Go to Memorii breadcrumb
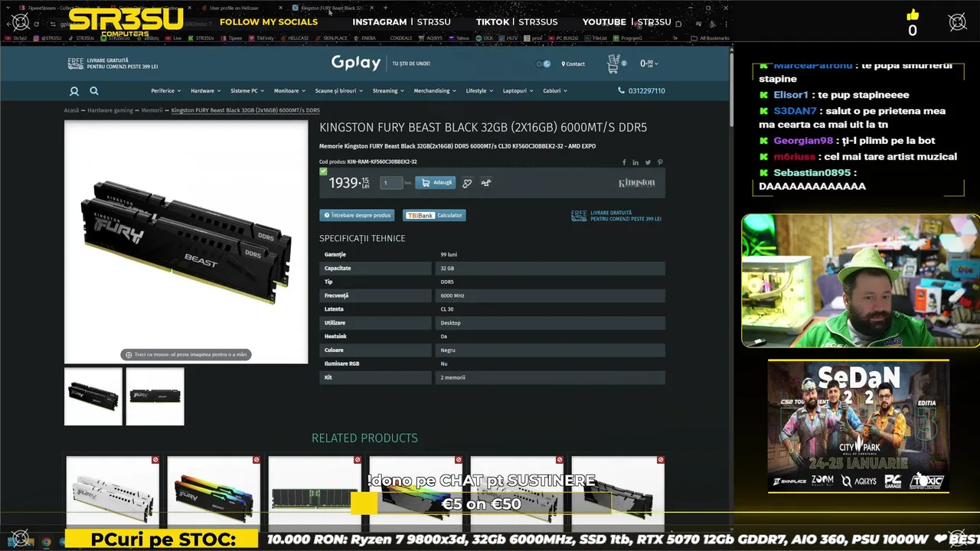This screenshot has height=551, width=980. tap(152, 110)
